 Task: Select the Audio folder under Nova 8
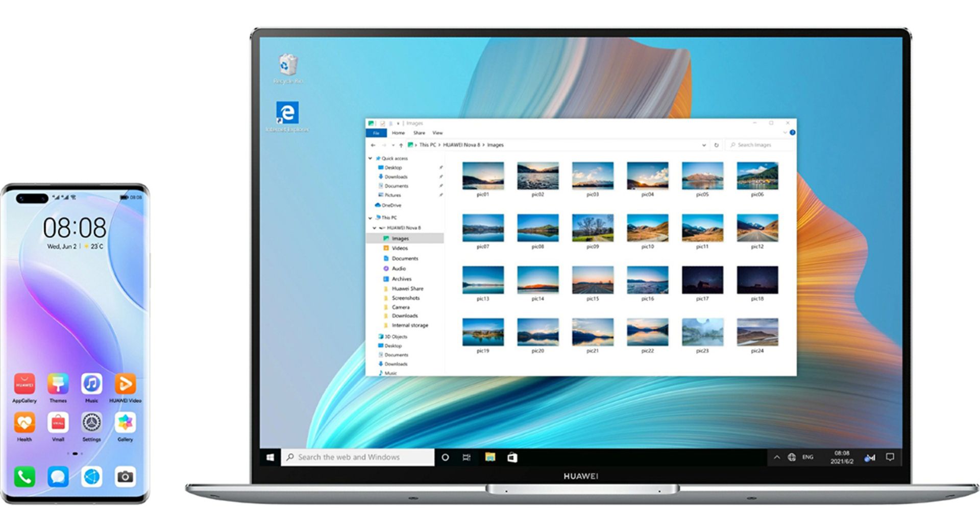pyautogui.click(x=395, y=269)
